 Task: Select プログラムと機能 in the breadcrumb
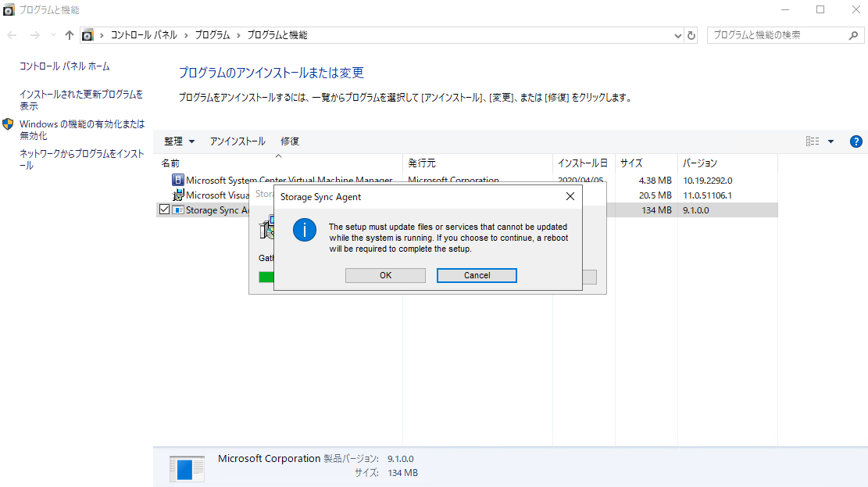pyautogui.click(x=277, y=35)
